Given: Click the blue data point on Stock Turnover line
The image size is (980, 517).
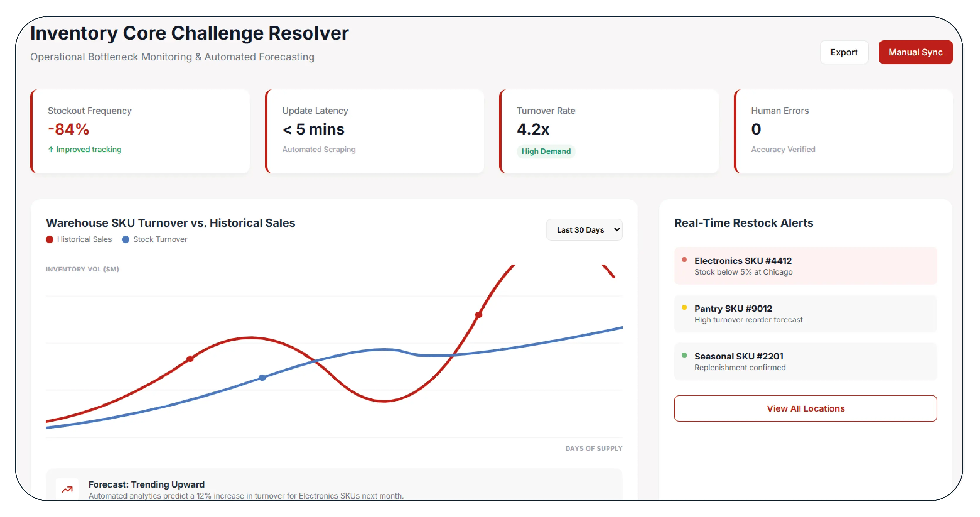Looking at the screenshot, I should (x=262, y=378).
